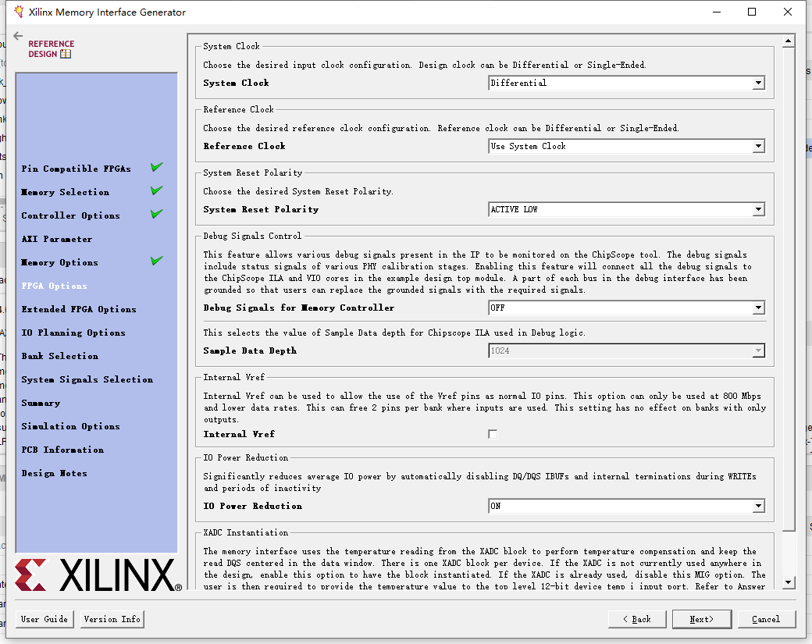812x644 pixels.
Task: Minimize the Memory Interface Generator window
Action: [717, 12]
